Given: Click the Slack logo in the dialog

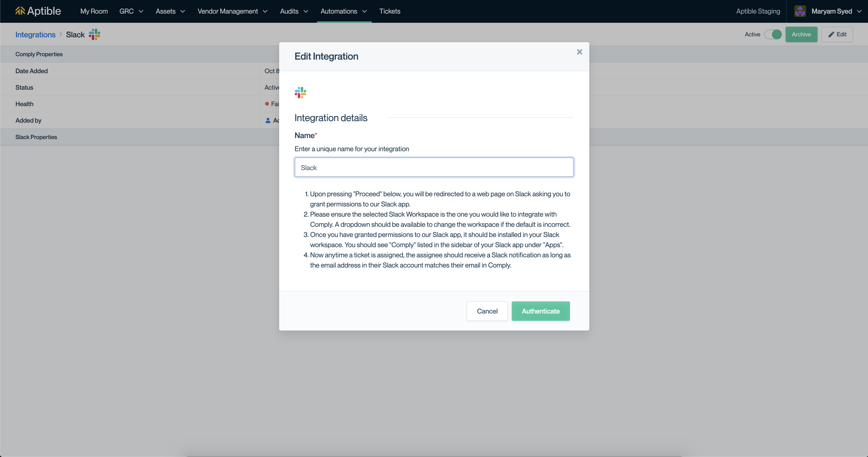Looking at the screenshot, I should [x=300, y=92].
